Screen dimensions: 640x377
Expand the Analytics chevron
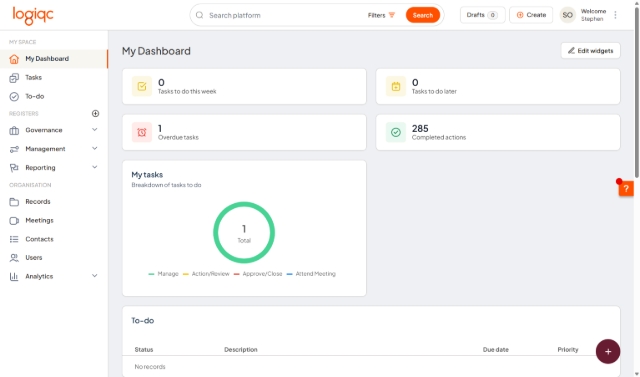pos(95,276)
